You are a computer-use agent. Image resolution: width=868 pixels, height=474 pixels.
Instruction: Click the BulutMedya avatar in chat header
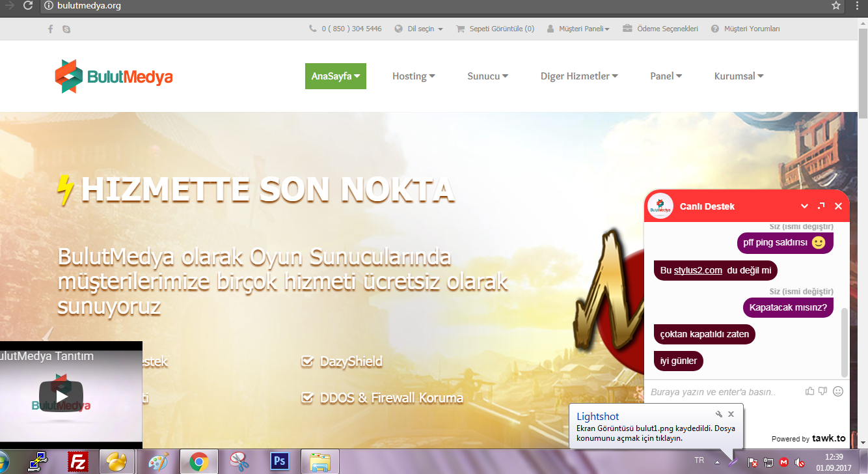[660, 206]
